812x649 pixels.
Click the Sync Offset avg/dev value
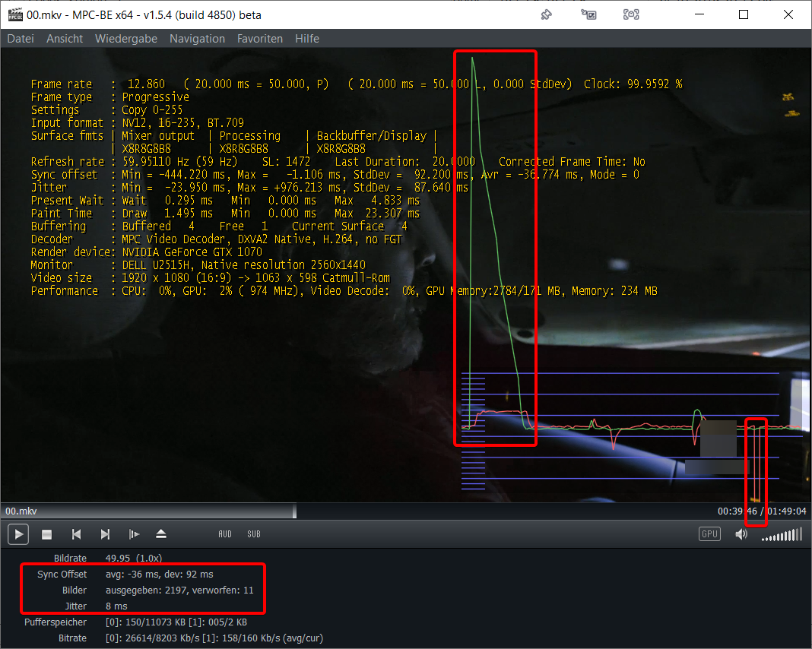coord(160,575)
